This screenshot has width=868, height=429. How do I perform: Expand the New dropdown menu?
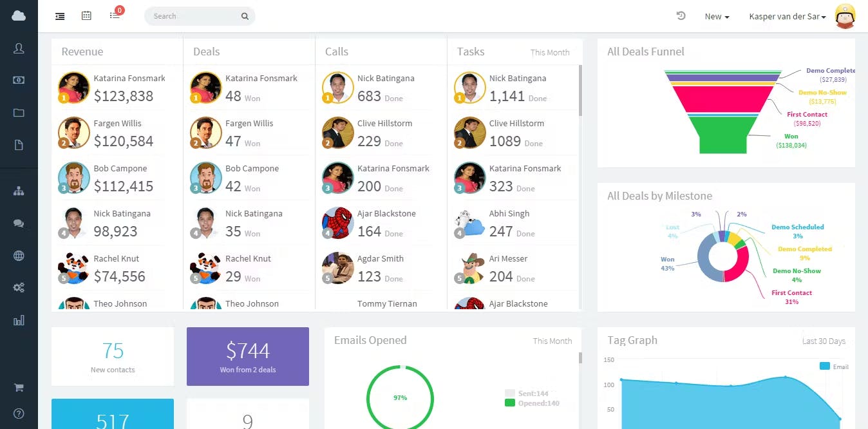coord(717,17)
